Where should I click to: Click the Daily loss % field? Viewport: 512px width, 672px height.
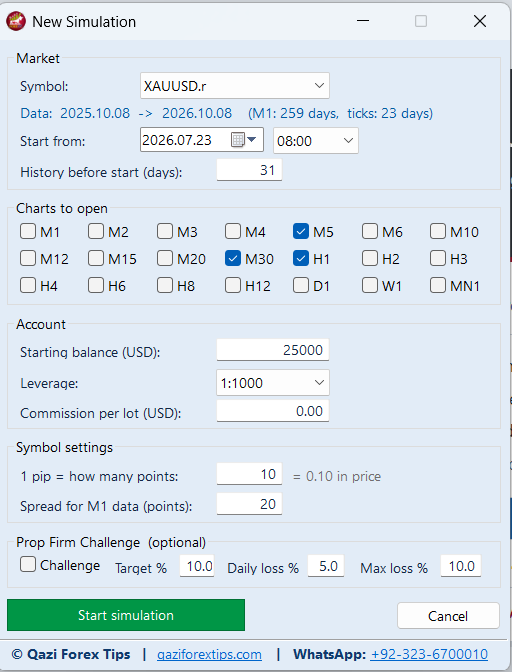click(x=326, y=566)
